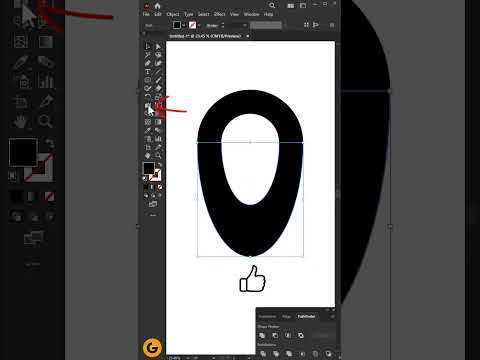Click the black fill swatch in control bar

pyautogui.click(x=177, y=25)
